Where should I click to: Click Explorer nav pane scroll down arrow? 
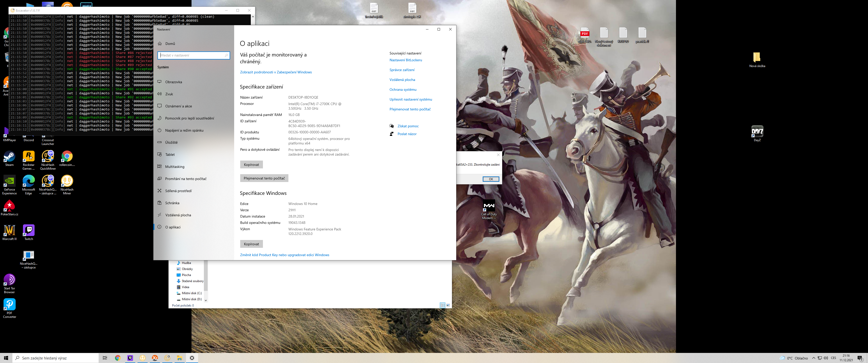pyautogui.click(x=206, y=300)
